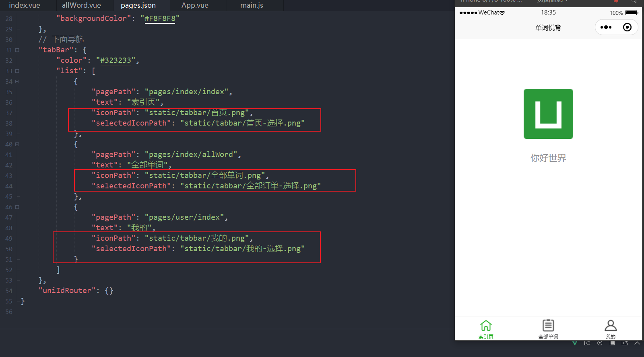Tap the clipboard 全部单词 icon in the simulator
Screen dimensions: 644x357
[548, 325]
